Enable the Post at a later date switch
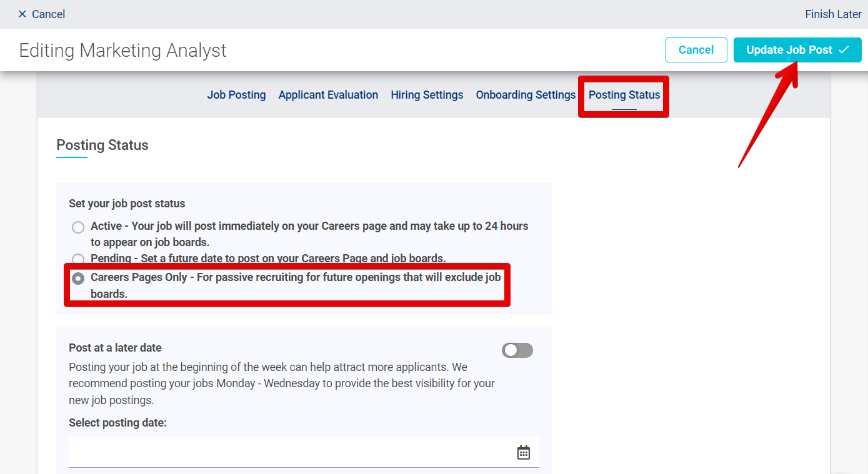 coord(517,350)
